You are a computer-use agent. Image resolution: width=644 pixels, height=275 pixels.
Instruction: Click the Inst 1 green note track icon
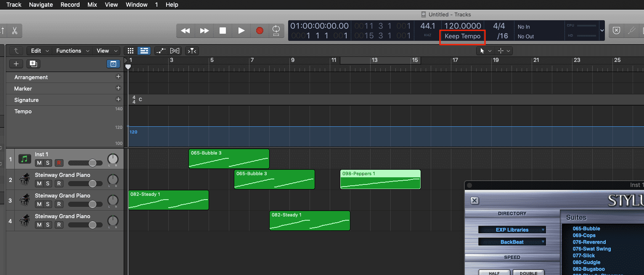click(x=25, y=159)
